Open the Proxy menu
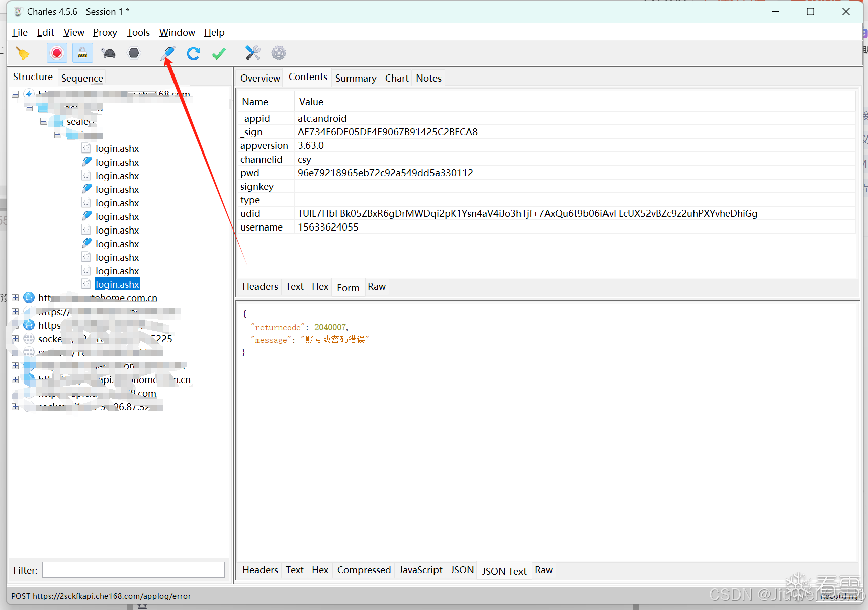 tap(105, 32)
